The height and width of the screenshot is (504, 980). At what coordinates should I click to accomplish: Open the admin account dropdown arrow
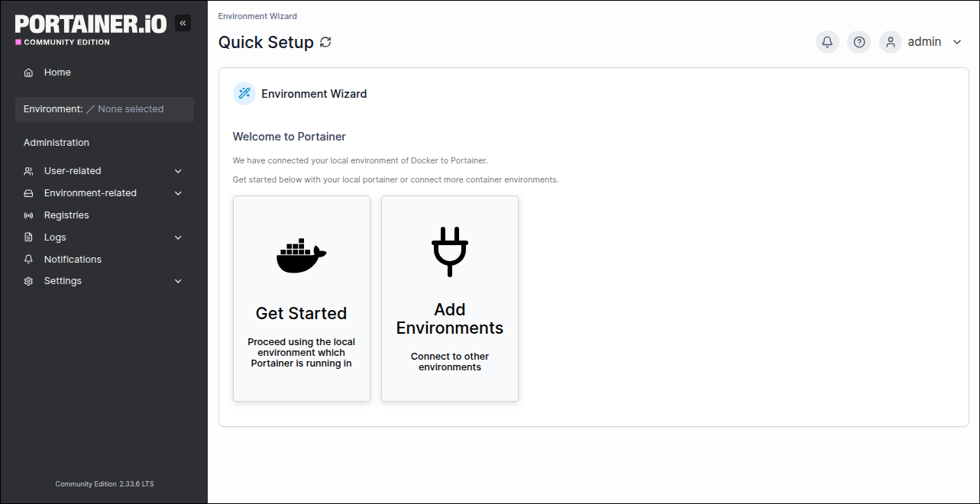pos(957,42)
